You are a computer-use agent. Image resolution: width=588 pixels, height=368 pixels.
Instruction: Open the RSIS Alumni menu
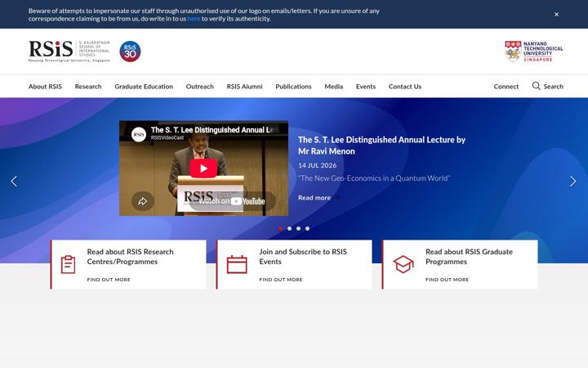(244, 87)
